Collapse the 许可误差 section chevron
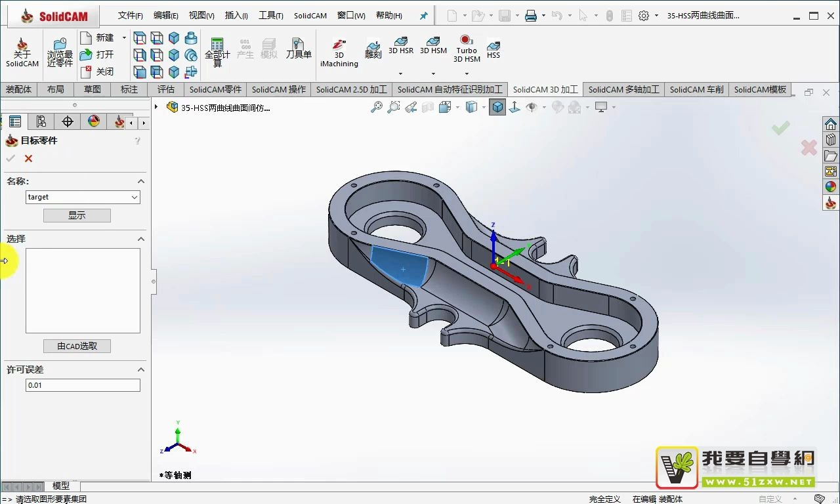The image size is (840, 504). pos(141,369)
